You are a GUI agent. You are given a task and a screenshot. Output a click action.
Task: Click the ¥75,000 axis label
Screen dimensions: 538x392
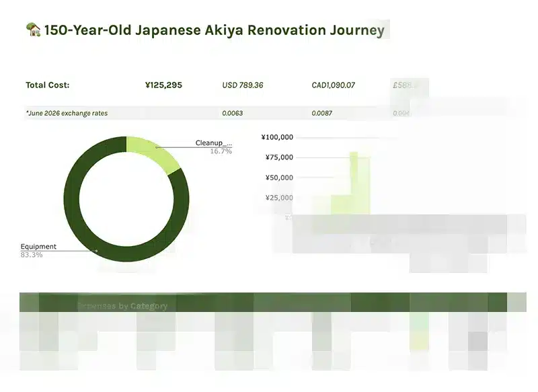[x=279, y=157]
